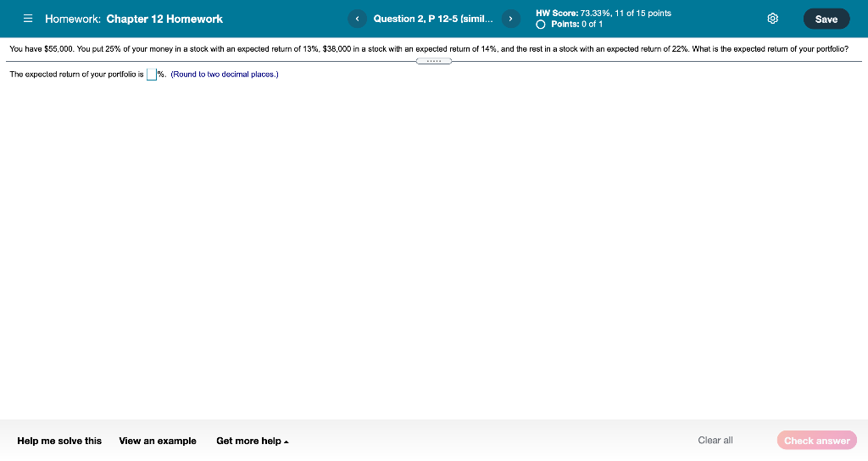Click View an example
This screenshot has height=461, width=868.
coord(158,441)
